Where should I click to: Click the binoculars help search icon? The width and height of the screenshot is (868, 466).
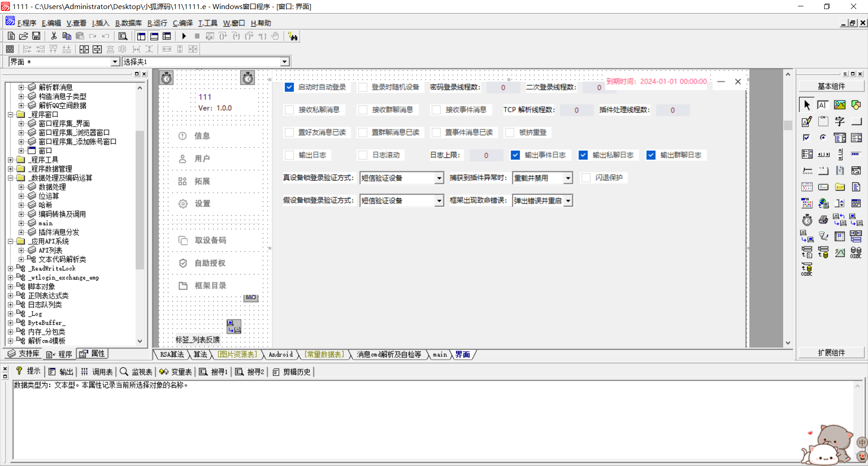[293, 37]
